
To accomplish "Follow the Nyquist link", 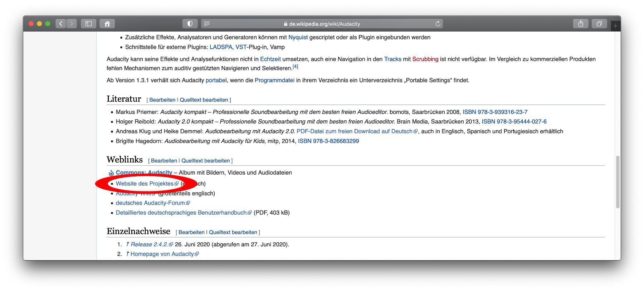I will [x=298, y=37].
